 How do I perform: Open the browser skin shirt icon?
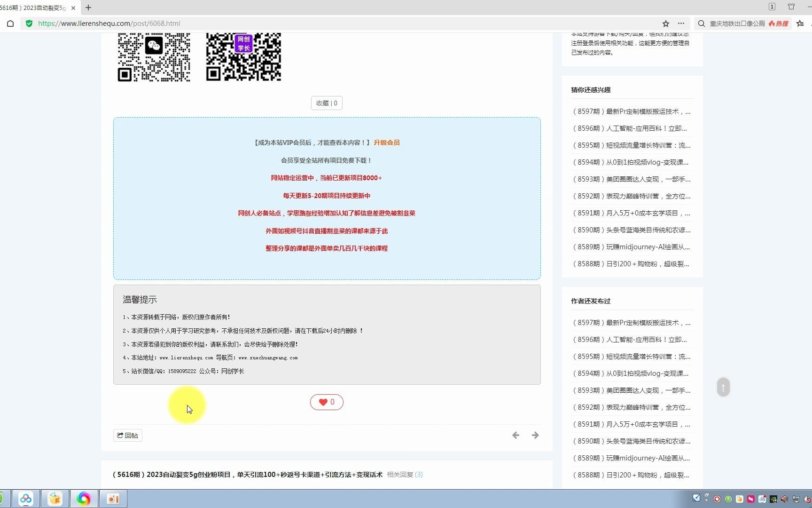click(x=791, y=7)
